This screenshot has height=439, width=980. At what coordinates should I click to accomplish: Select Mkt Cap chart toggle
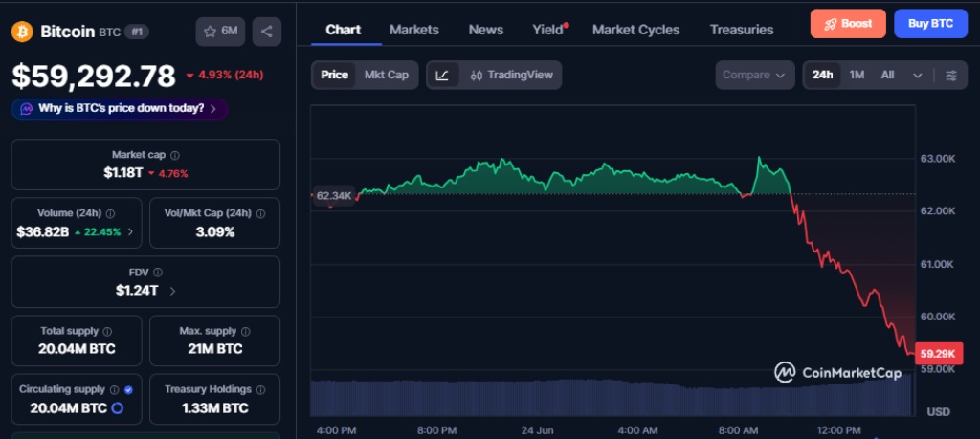pyautogui.click(x=387, y=75)
